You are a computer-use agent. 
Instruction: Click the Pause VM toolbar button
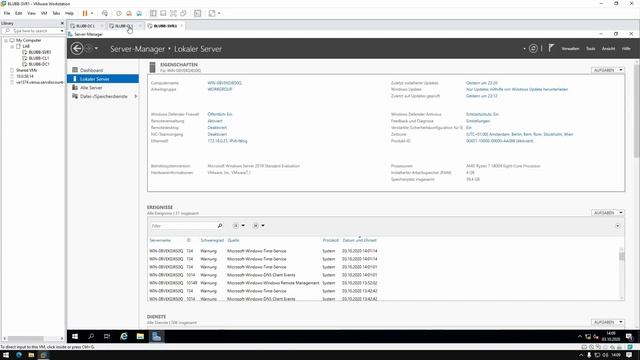[85, 13]
